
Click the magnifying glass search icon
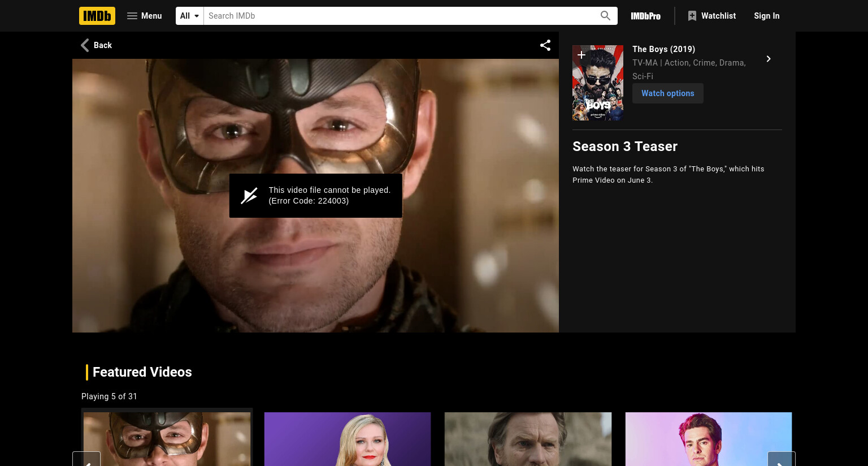point(606,16)
